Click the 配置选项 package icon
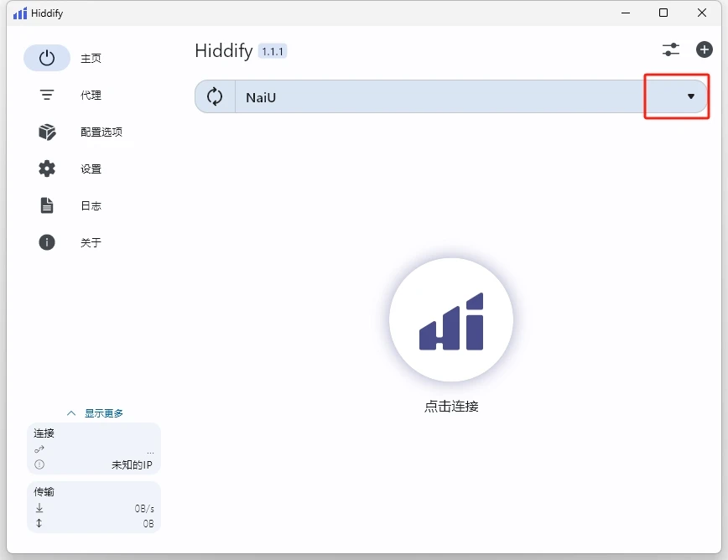Image resolution: width=728 pixels, height=560 pixels. (47, 132)
